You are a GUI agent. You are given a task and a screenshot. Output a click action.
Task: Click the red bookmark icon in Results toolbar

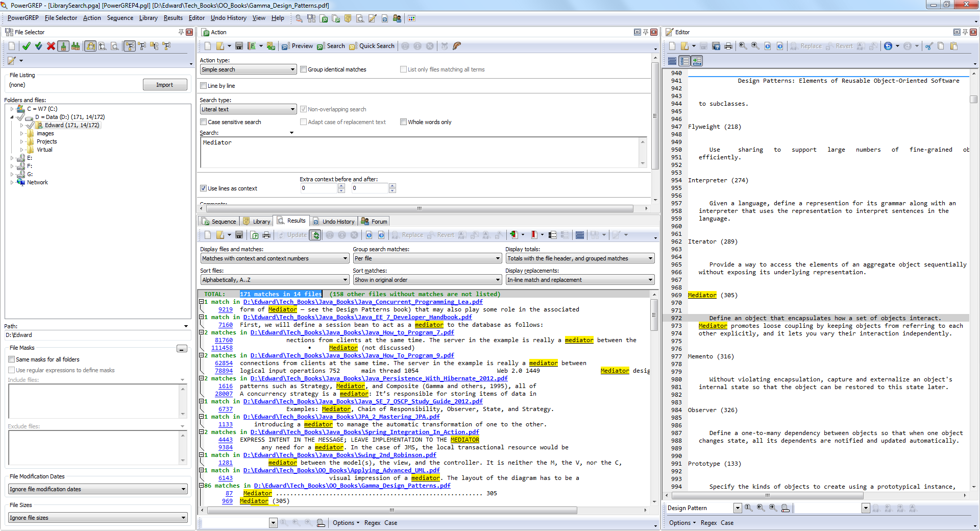coord(534,235)
